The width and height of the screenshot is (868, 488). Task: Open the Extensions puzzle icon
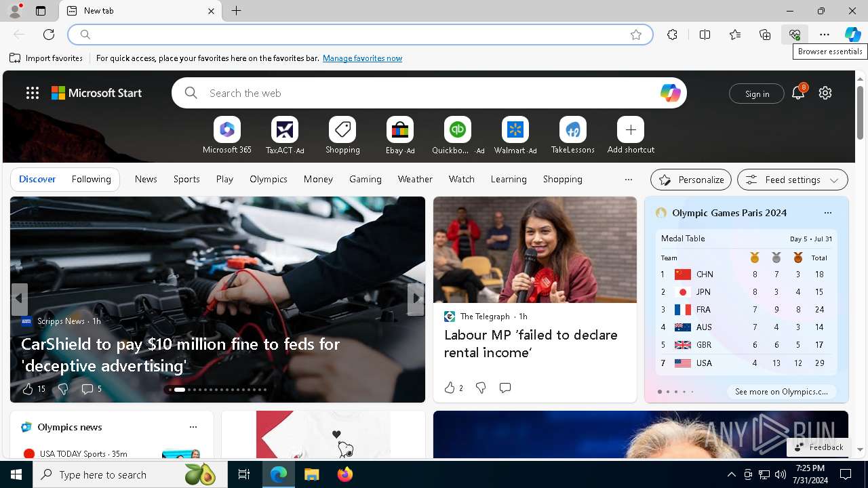672,35
